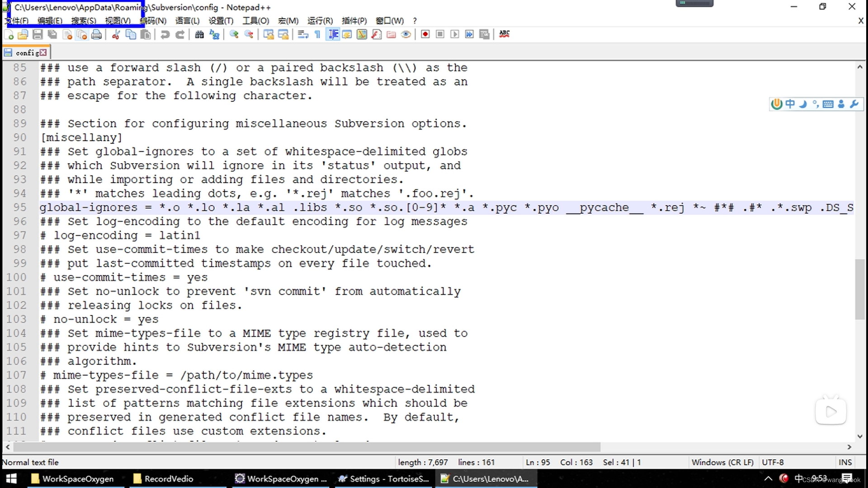Screen dimensions: 868x488
Task: Click the Close All documents toolbar icon
Action: coord(82,34)
